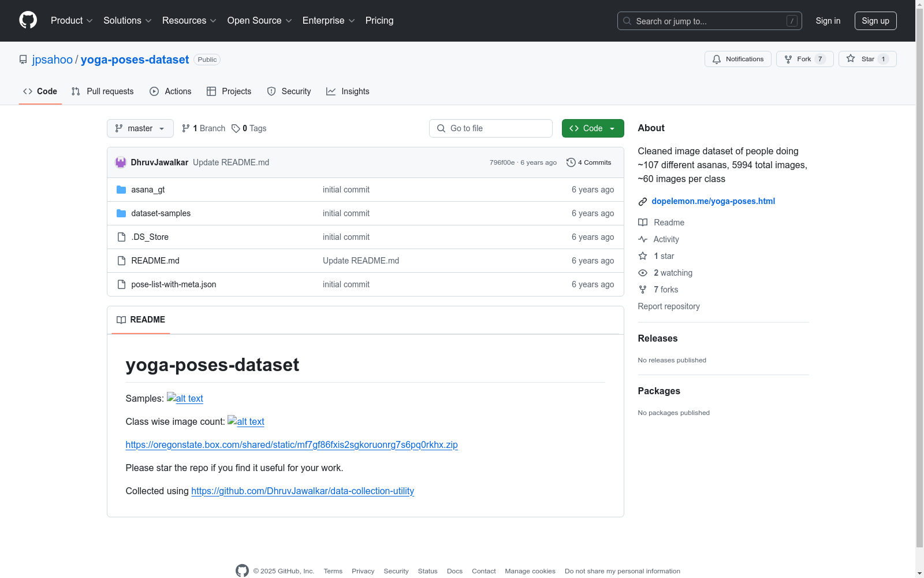The image size is (924, 578).
Task: Click the Sign in link
Action: click(828, 21)
